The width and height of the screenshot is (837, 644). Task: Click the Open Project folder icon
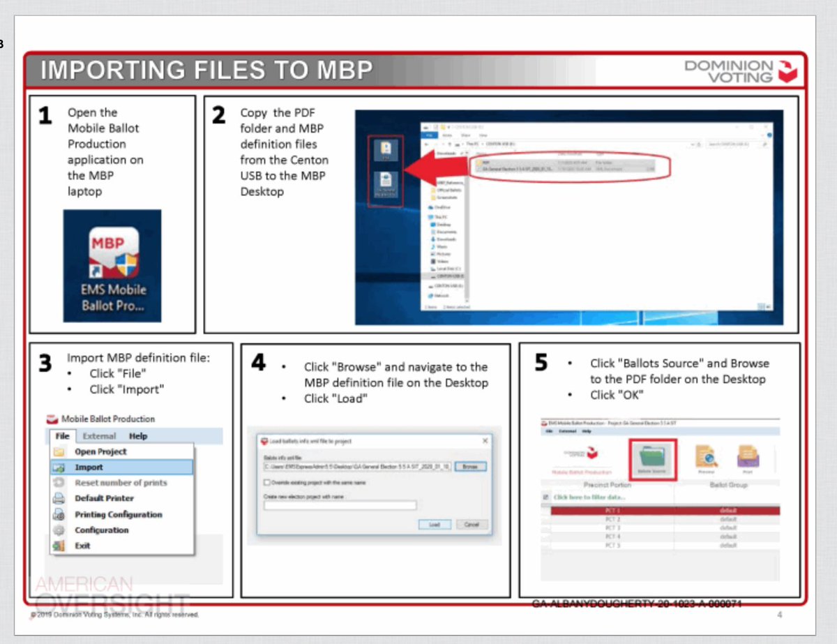coord(59,451)
